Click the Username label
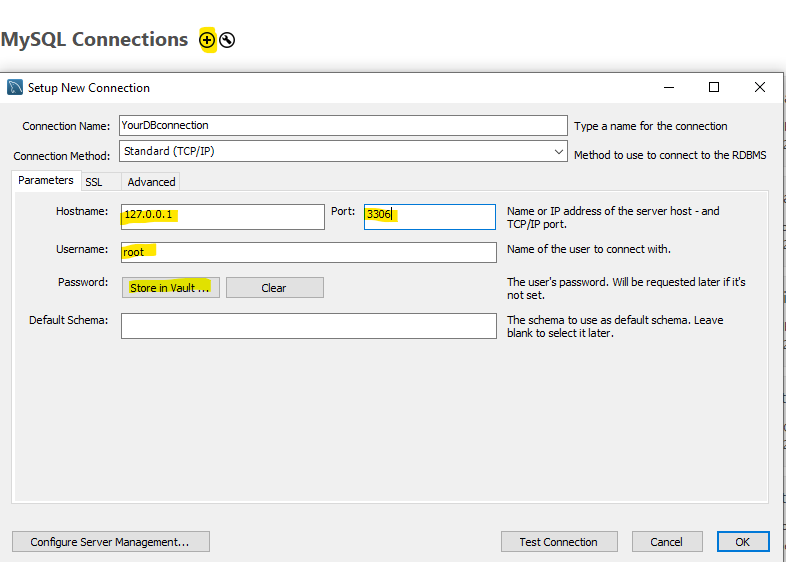This screenshot has height=562, width=786. tap(82, 249)
